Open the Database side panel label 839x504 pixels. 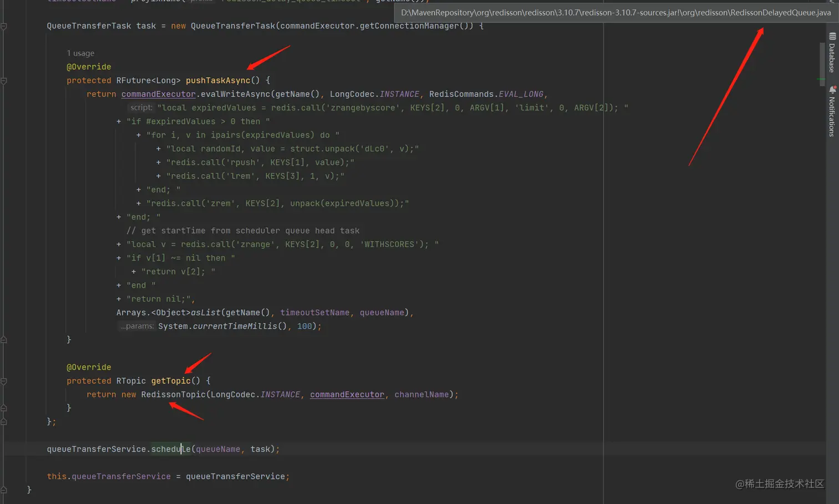[x=832, y=58]
